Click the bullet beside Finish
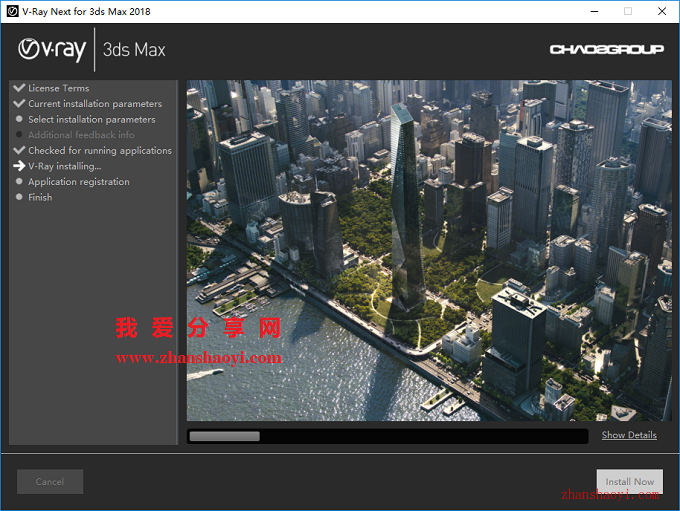Viewport: 680px width, 511px height. 19,197
